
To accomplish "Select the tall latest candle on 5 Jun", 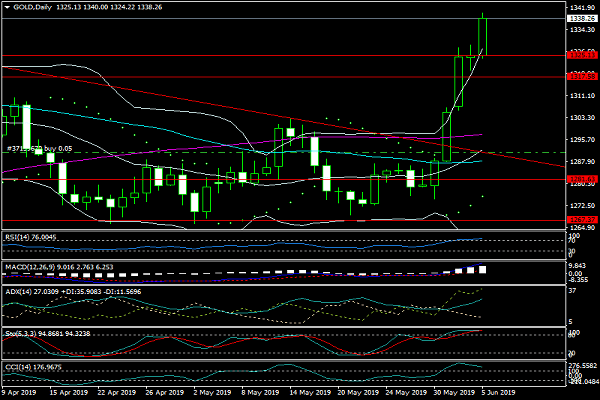I will pos(483,37).
